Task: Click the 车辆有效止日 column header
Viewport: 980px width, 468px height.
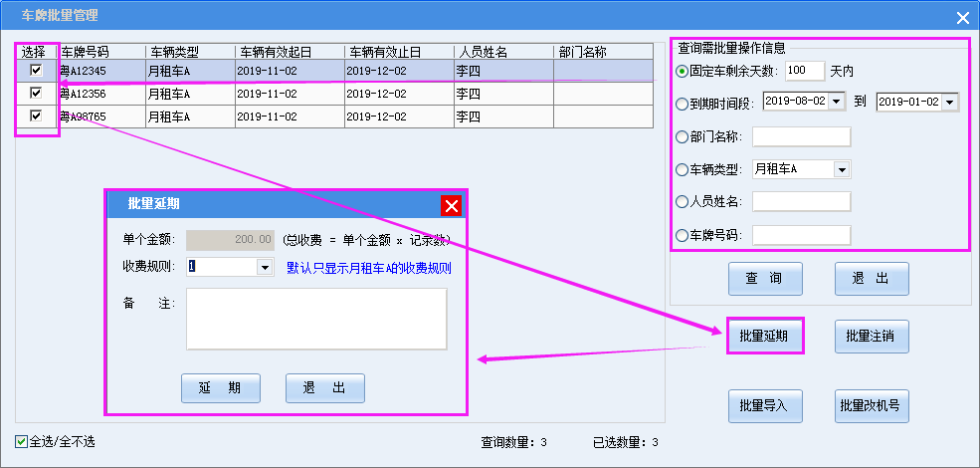Action: [399, 52]
